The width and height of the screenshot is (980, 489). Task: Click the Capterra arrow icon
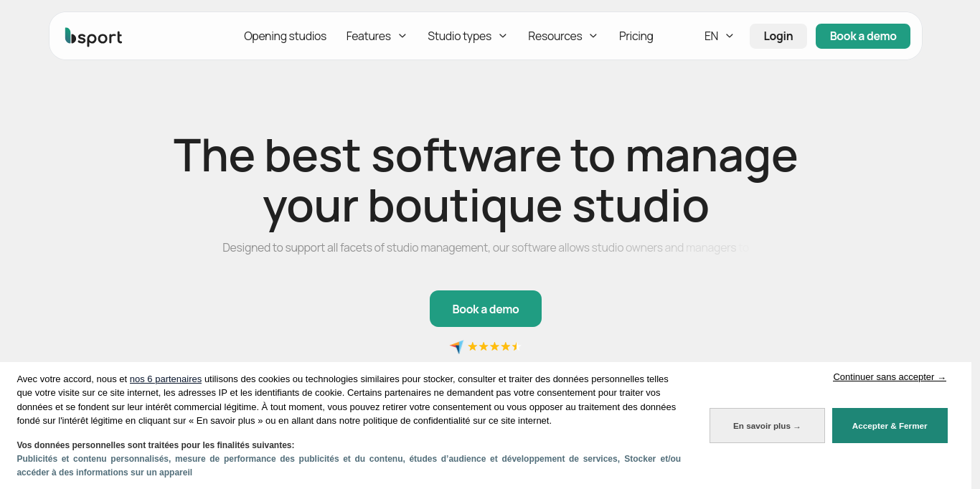456,347
